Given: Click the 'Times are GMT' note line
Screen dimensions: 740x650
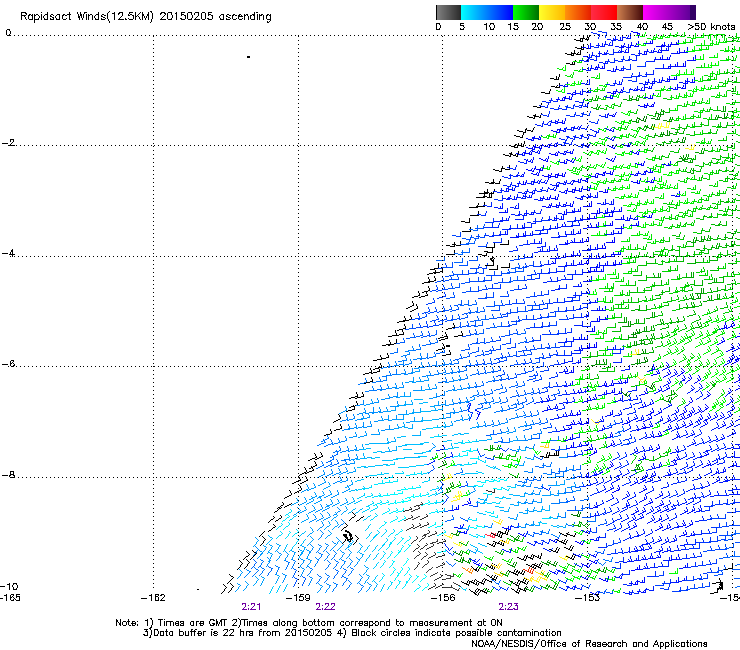Looking at the screenshot, I should 309,623.
